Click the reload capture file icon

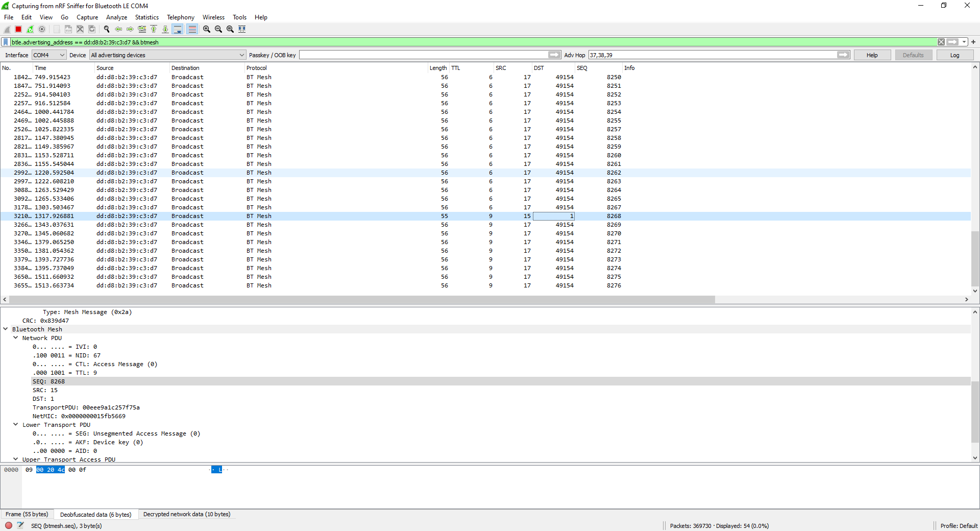click(x=92, y=29)
